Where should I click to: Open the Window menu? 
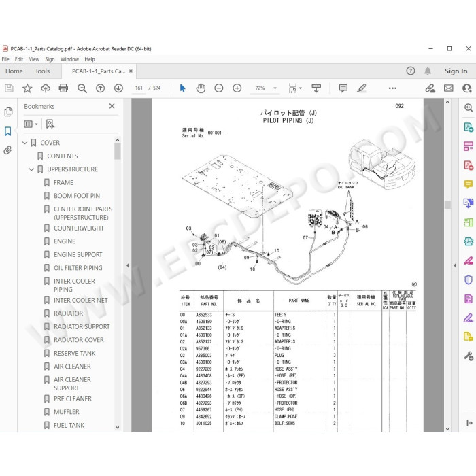tap(69, 59)
